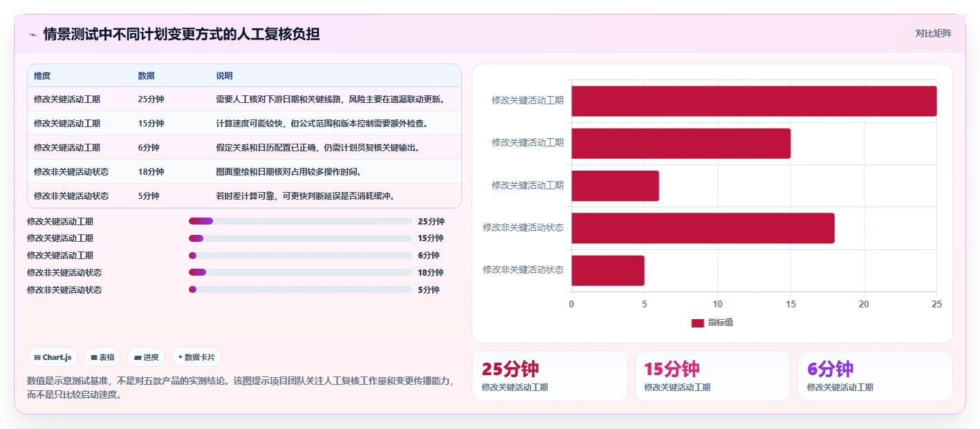
Task: Click the 表格 tag chip
Action: click(102, 357)
